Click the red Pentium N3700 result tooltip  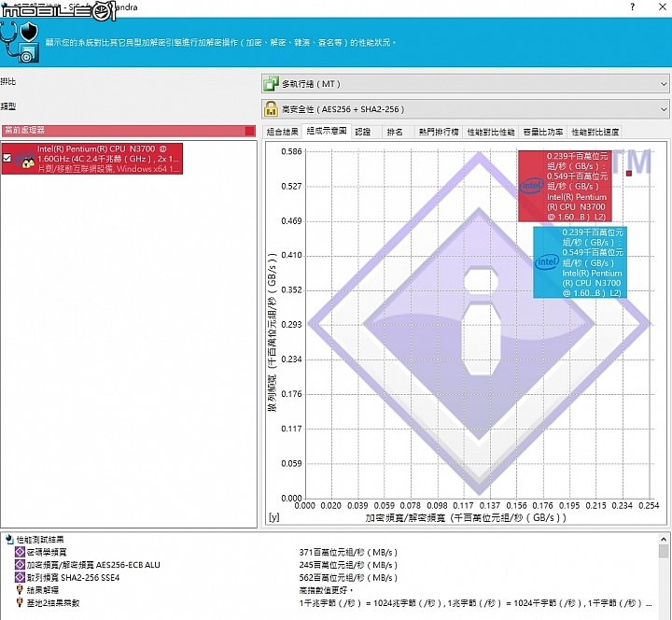(x=565, y=186)
